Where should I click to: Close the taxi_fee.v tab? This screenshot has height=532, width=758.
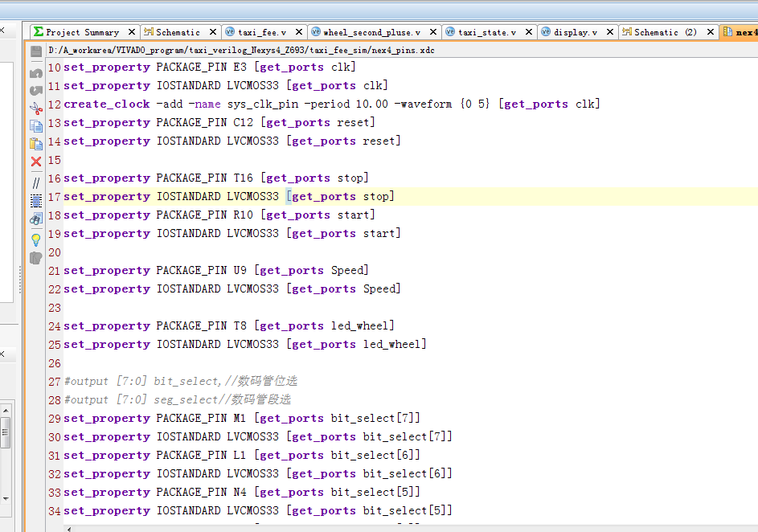tap(299, 32)
